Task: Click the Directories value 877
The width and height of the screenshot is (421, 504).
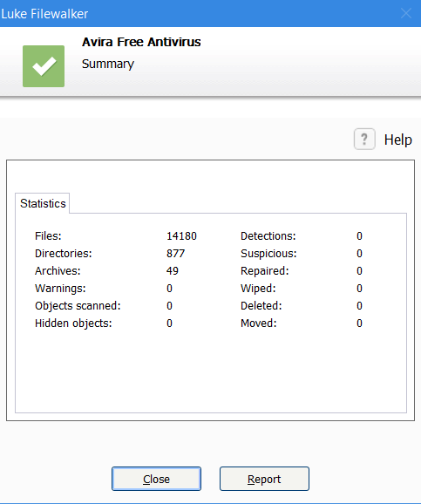Action: click(x=175, y=254)
